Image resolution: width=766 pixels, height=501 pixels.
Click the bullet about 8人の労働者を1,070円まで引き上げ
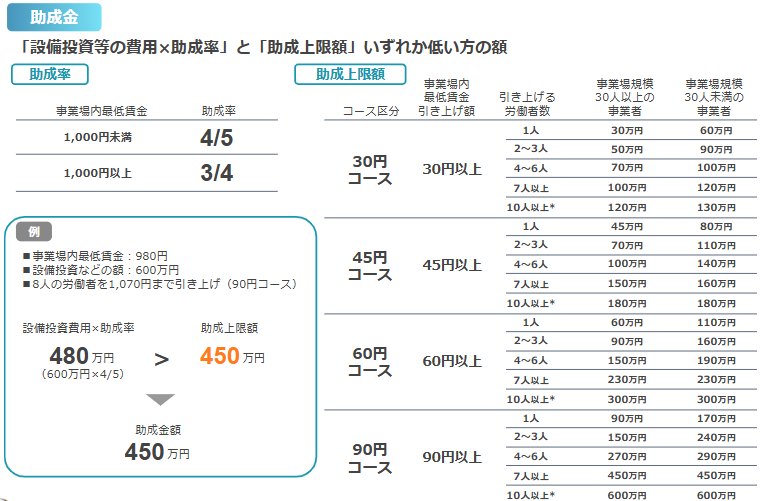(160, 284)
